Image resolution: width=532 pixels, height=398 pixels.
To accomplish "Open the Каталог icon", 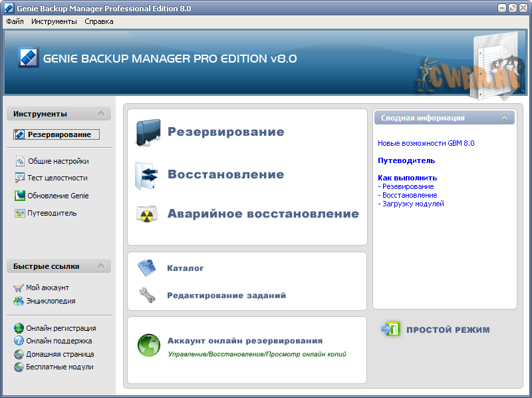I will [x=146, y=268].
